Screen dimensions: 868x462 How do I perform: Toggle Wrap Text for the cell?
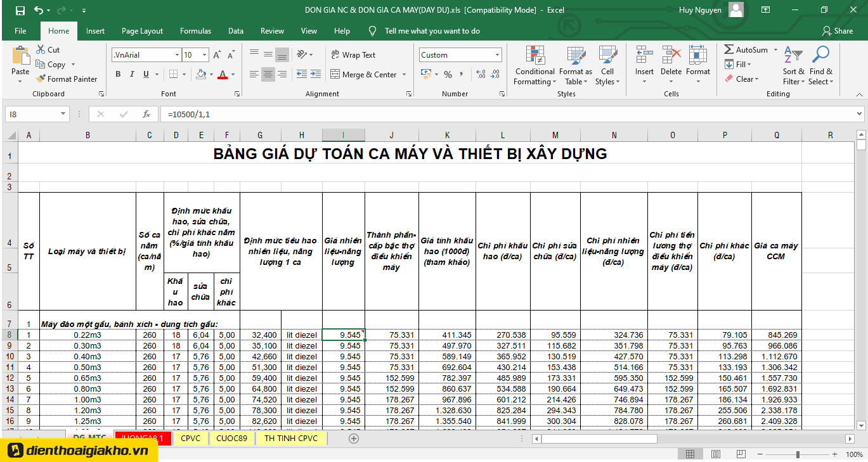pos(353,55)
